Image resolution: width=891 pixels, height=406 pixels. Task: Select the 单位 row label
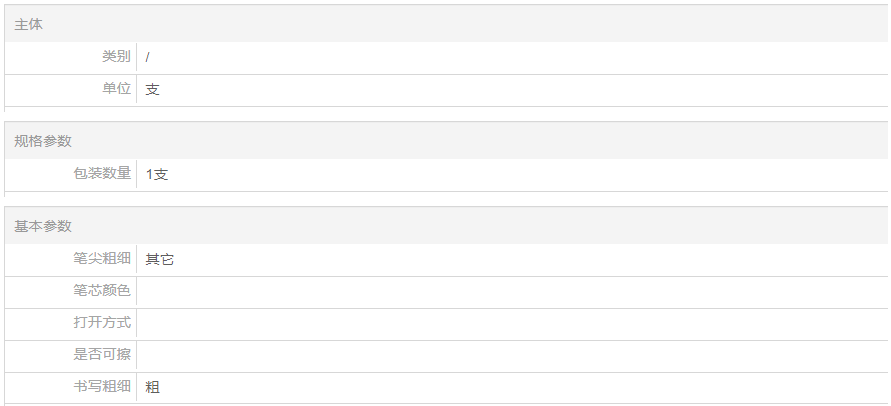pyautogui.click(x=116, y=89)
